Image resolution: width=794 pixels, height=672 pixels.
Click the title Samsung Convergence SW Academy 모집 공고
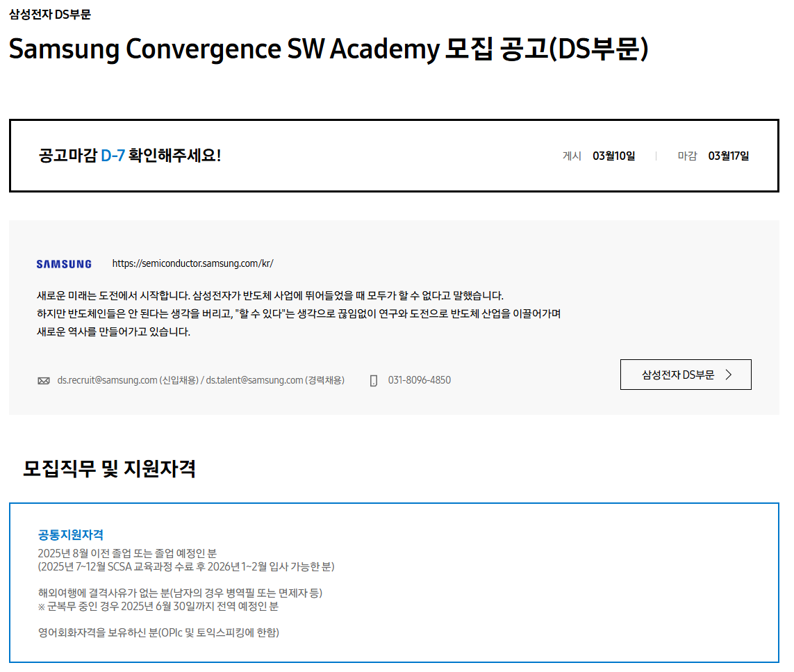click(329, 49)
